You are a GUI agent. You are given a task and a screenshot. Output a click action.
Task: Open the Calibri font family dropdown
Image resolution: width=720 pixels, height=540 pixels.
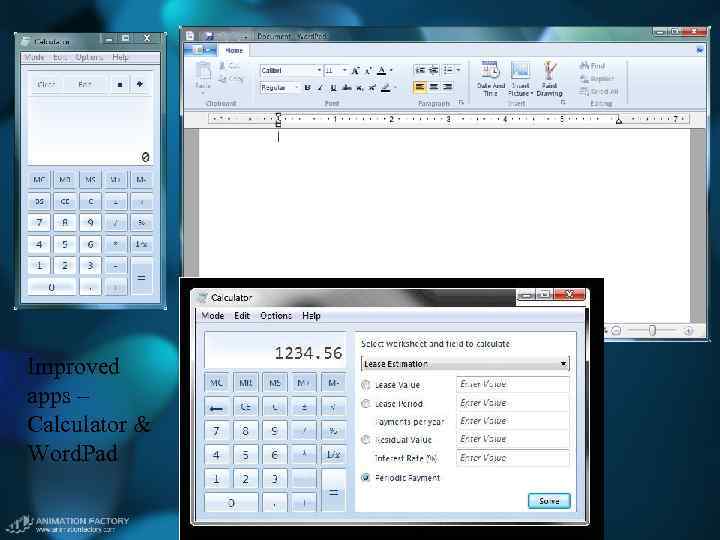[319, 70]
